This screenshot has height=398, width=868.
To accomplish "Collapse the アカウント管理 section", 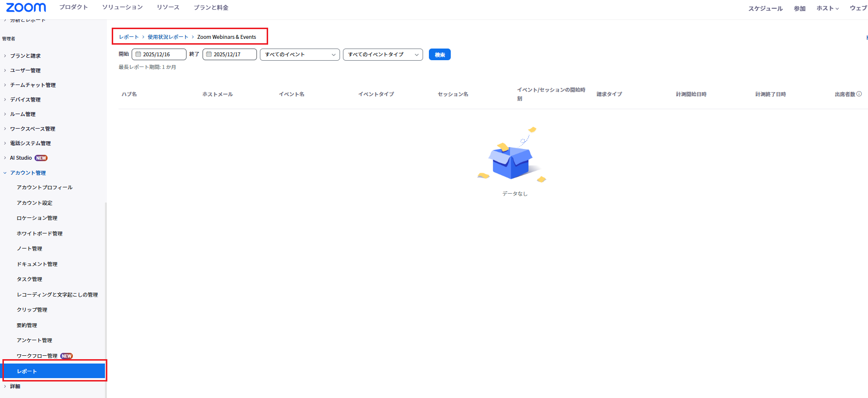I will tap(28, 173).
